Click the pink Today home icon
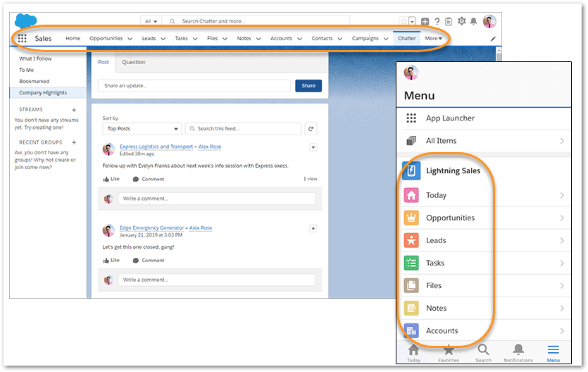Screen dimensions: 588x372 tap(411, 195)
